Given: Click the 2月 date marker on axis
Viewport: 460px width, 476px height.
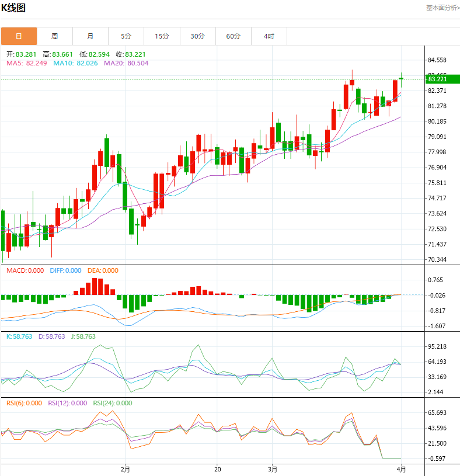Looking at the screenshot, I should [124, 469].
